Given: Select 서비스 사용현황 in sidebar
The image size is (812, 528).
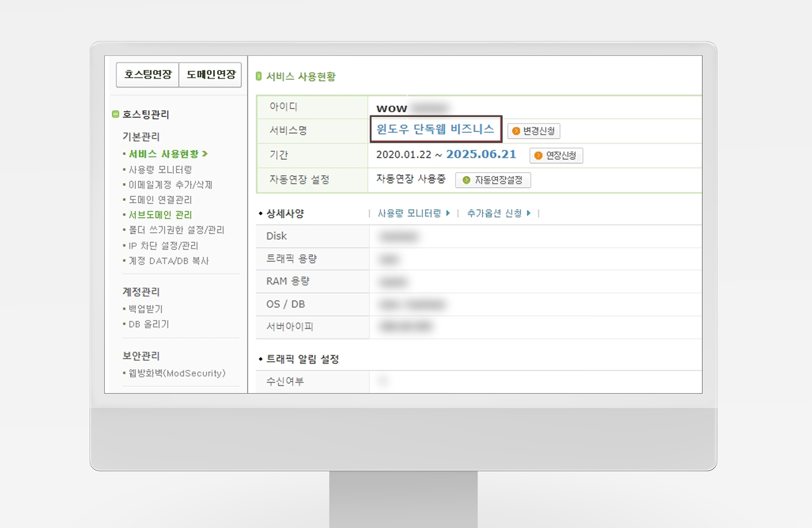Looking at the screenshot, I should click(164, 154).
